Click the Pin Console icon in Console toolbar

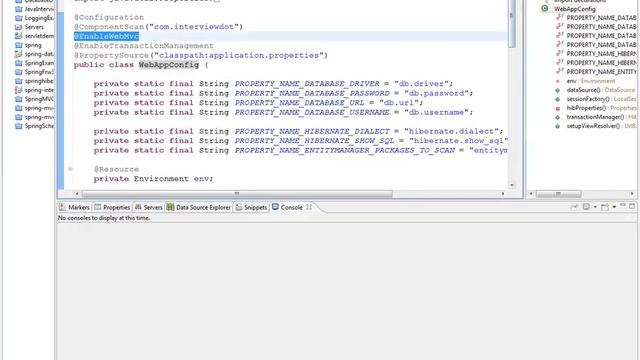574,207
